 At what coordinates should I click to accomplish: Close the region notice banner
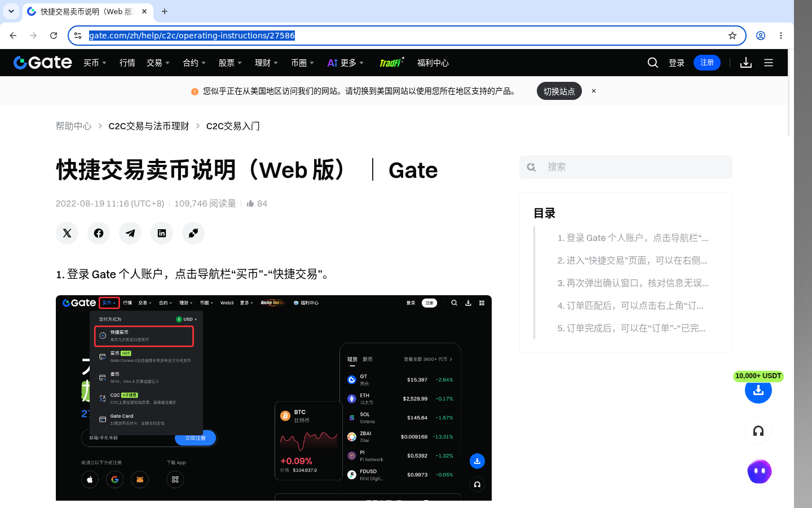tap(594, 91)
